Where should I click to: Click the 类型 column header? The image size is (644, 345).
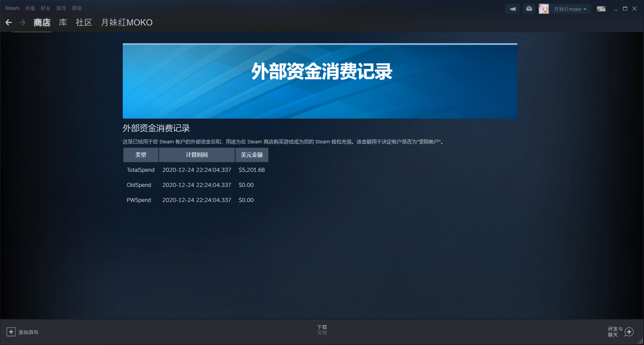click(x=141, y=155)
